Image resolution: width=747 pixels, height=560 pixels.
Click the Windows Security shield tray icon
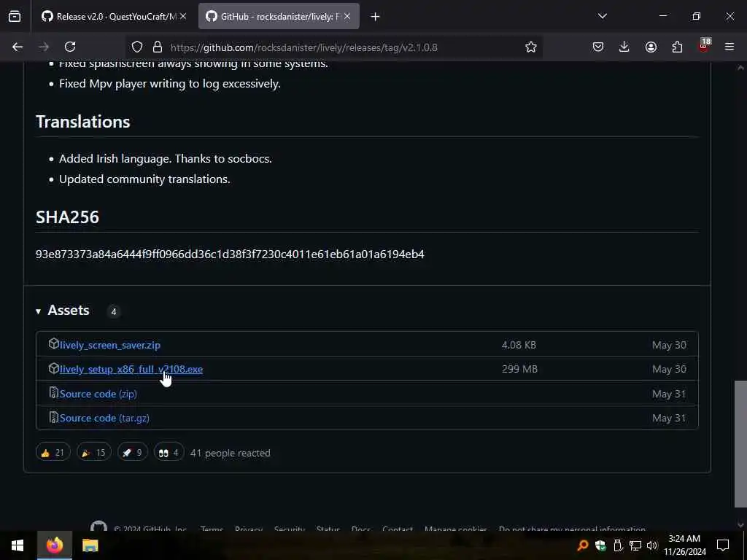(x=600, y=545)
